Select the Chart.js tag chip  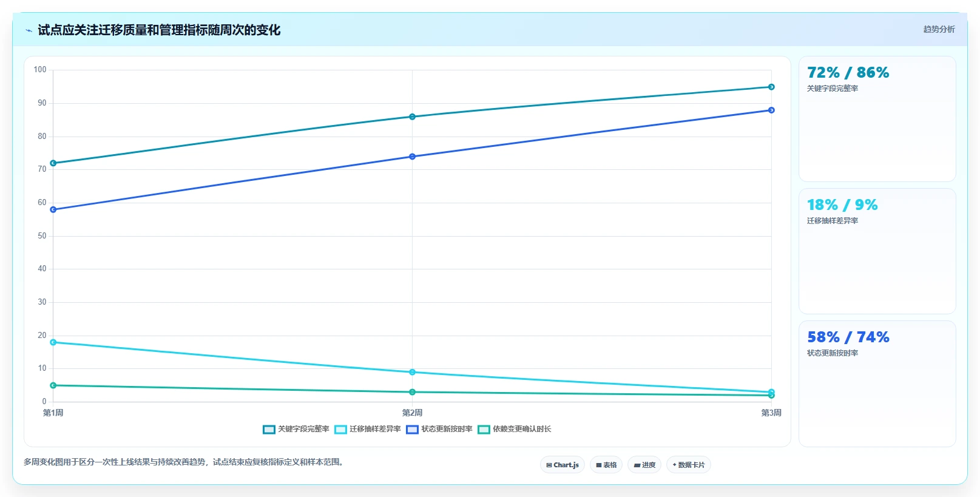(563, 465)
